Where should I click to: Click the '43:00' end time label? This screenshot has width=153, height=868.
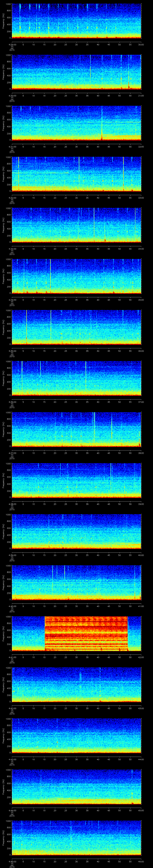coord(141,708)
